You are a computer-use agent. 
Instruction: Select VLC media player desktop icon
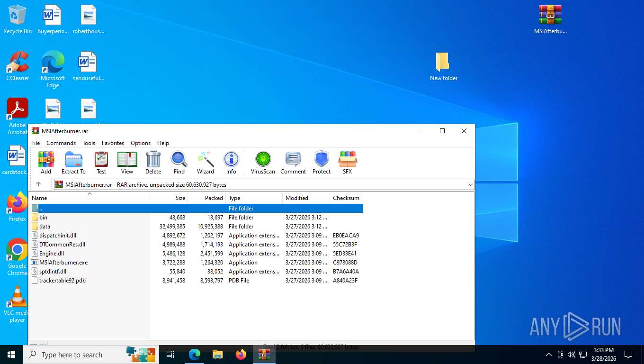pos(18,304)
